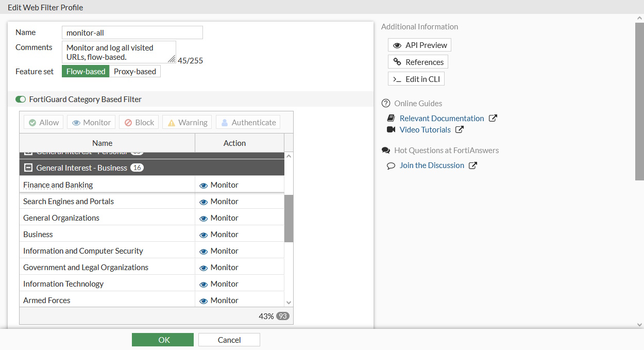
Task: Click the chat bubbles icon beside Hot Questions
Action: 386,151
